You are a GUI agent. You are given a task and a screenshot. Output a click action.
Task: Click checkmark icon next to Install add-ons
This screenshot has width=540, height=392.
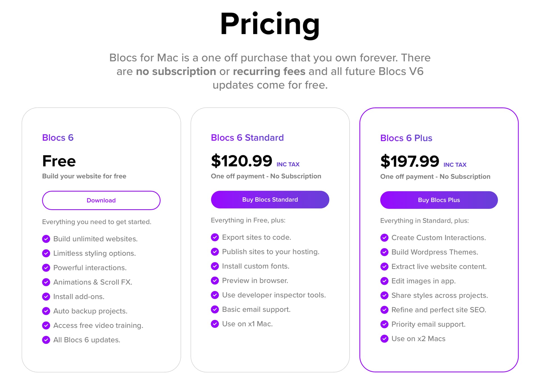click(x=46, y=296)
